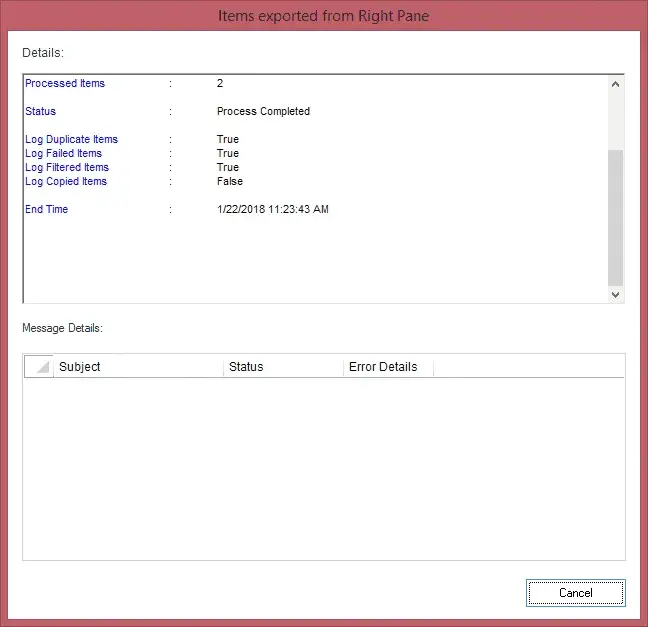Click the empty Message Details grid area

pyautogui.click(x=323, y=465)
